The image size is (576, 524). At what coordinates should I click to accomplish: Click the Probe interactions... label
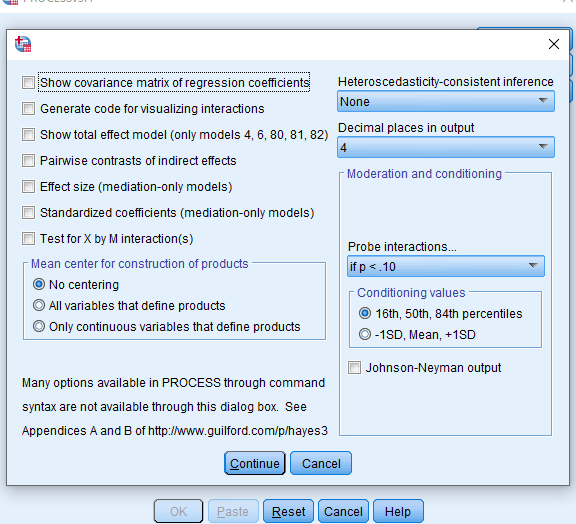click(x=402, y=247)
